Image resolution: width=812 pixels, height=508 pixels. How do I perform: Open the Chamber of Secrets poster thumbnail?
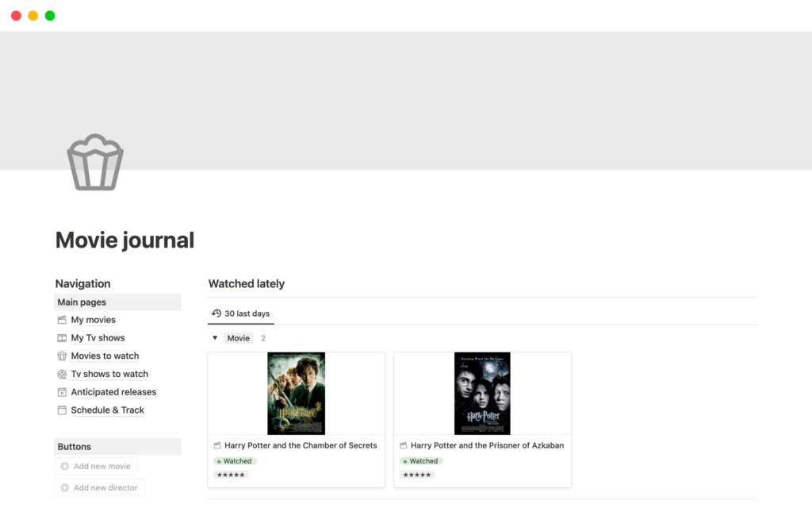click(x=297, y=394)
